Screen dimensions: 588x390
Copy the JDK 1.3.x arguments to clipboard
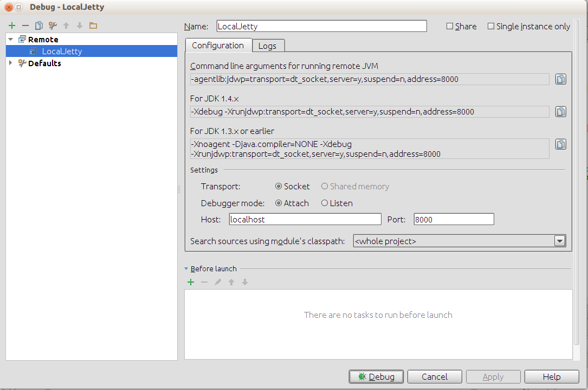coord(560,144)
